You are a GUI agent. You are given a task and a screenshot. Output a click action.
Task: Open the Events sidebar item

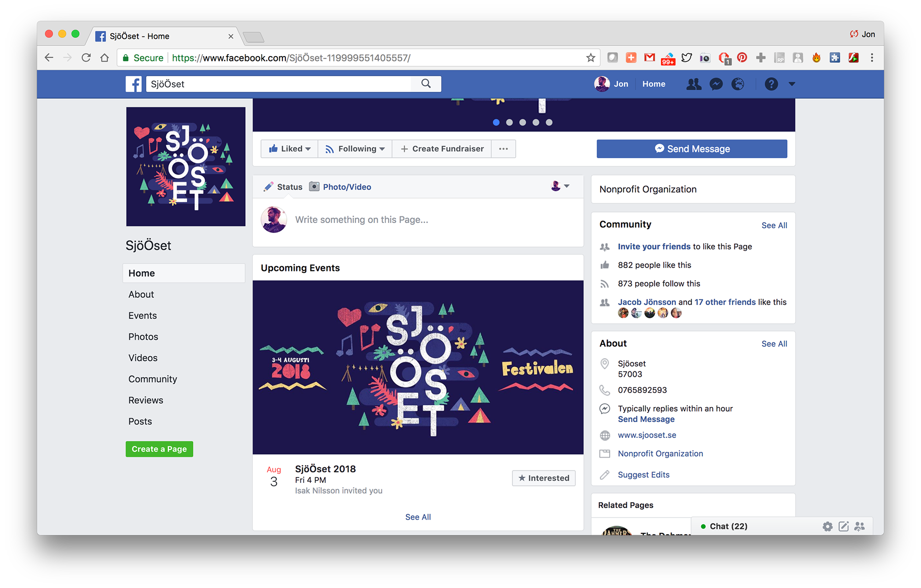click(142, 316)
